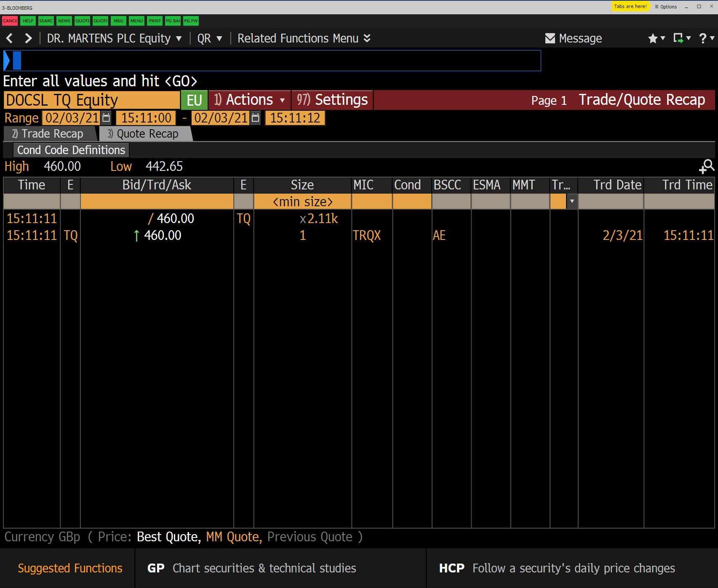
Task: Click the DOCSL TQ Equity security field
Action: coord(92,100)
